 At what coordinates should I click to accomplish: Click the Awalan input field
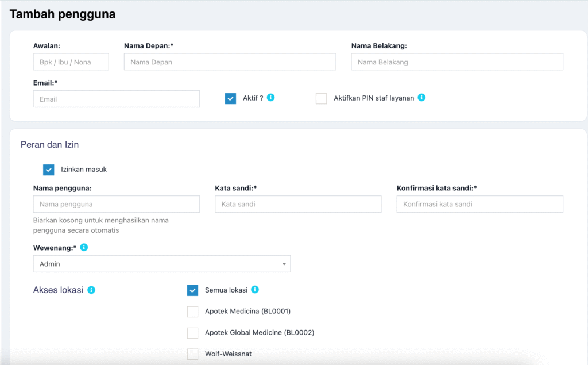point(71,62)
